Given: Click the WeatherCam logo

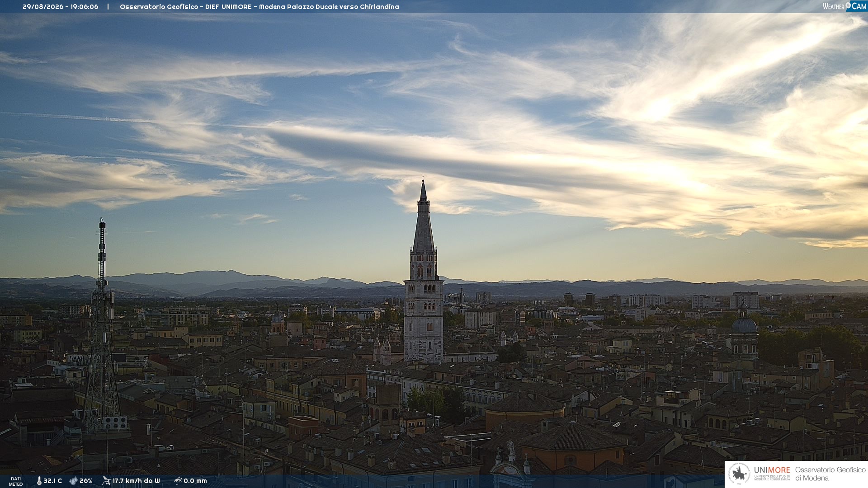Looking at the screenshot, I should (844, 6).
